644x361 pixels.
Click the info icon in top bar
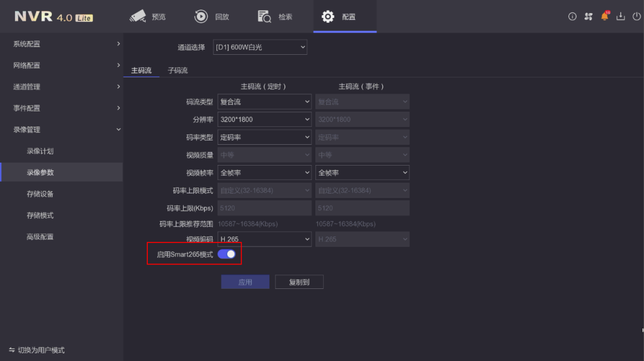572,17
